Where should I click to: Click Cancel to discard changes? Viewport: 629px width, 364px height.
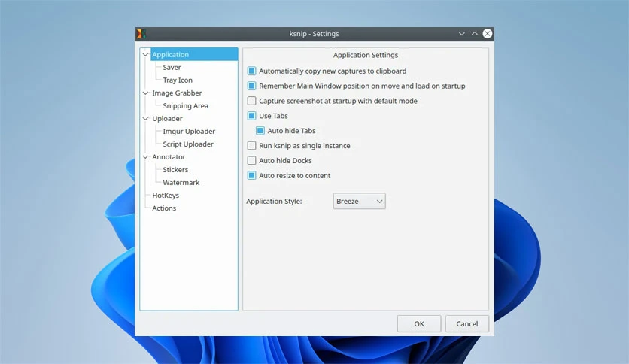[x=467, y=324]
